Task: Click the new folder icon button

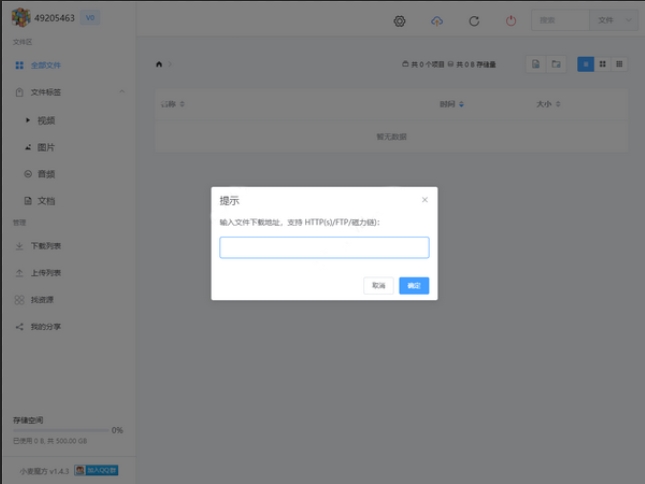Action: coord(557,64)
